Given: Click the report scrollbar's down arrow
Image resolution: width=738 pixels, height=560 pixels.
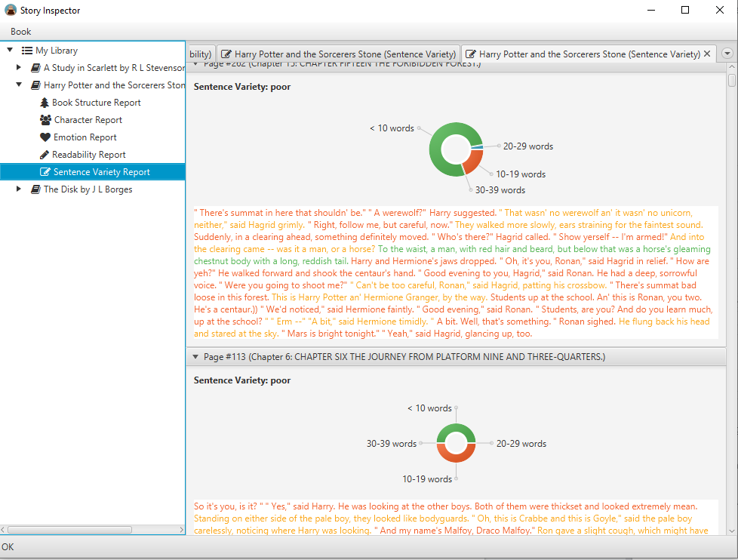Looking at the screenshot, I should pos(731,531).
